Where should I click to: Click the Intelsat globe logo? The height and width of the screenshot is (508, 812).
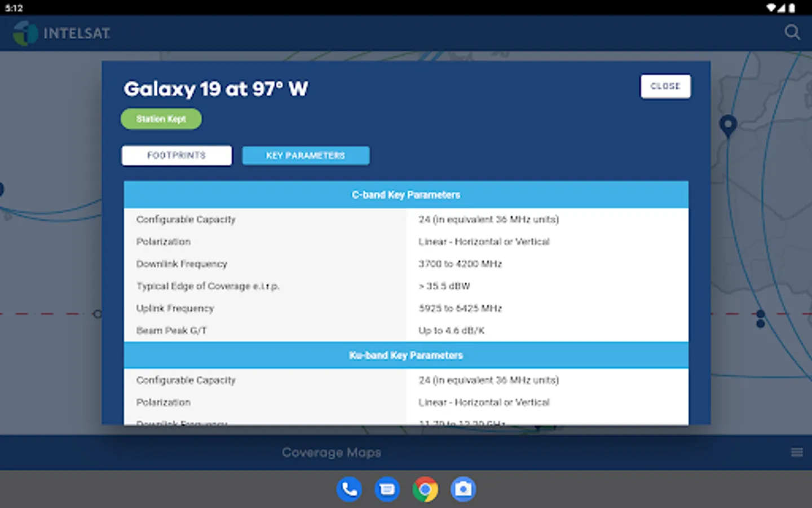(25, 33)
